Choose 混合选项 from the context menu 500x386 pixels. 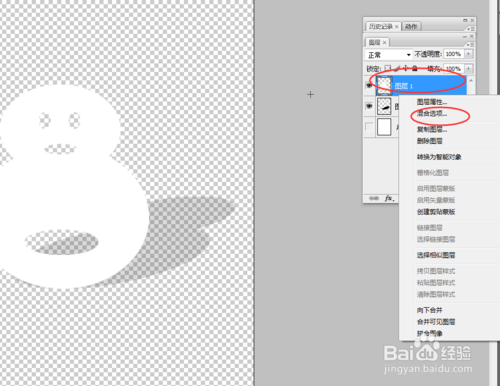point(432,113)
